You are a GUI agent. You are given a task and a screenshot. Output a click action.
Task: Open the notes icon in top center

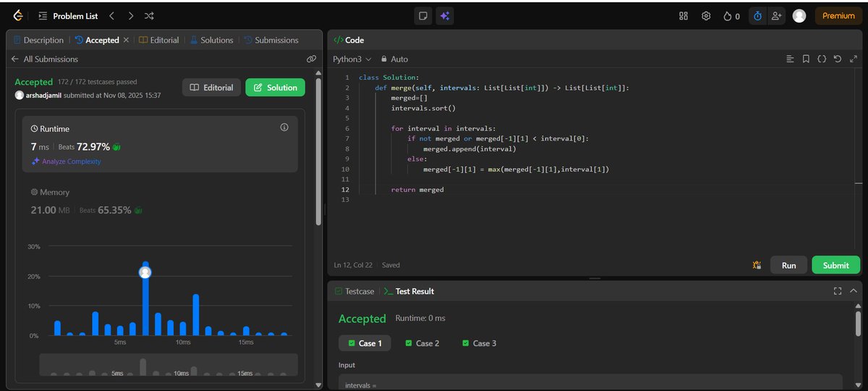(423, 16)
